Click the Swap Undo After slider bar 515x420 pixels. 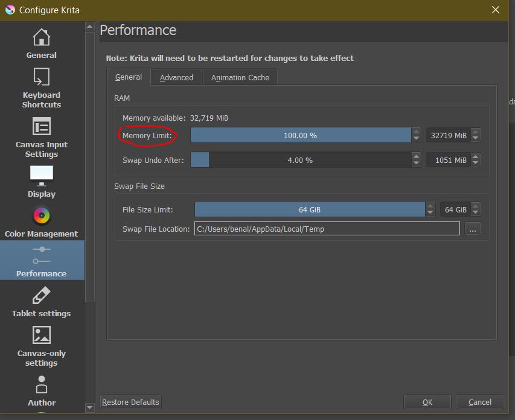click(300, 160)
